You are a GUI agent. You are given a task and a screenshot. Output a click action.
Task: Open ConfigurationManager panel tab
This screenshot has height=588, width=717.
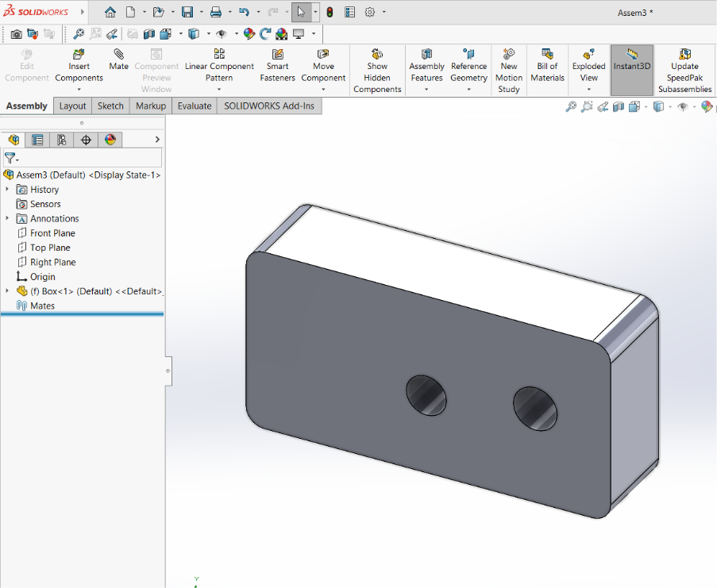(62, 140)
